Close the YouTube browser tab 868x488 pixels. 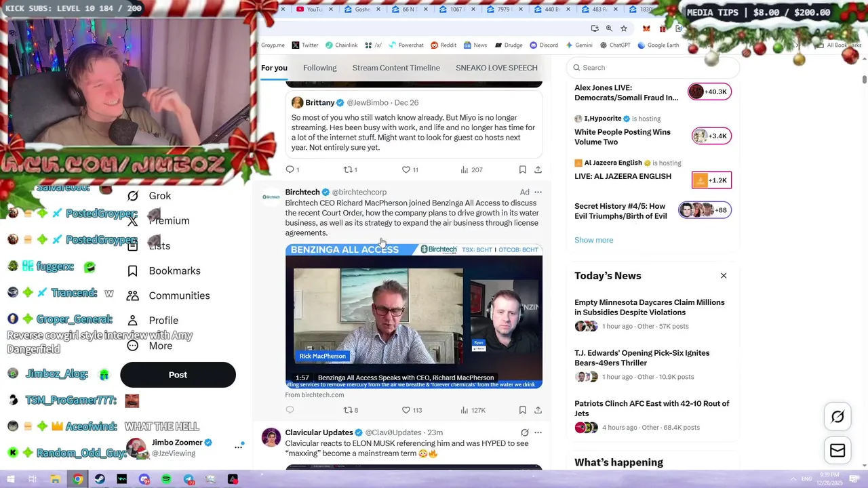pos(330,9)
